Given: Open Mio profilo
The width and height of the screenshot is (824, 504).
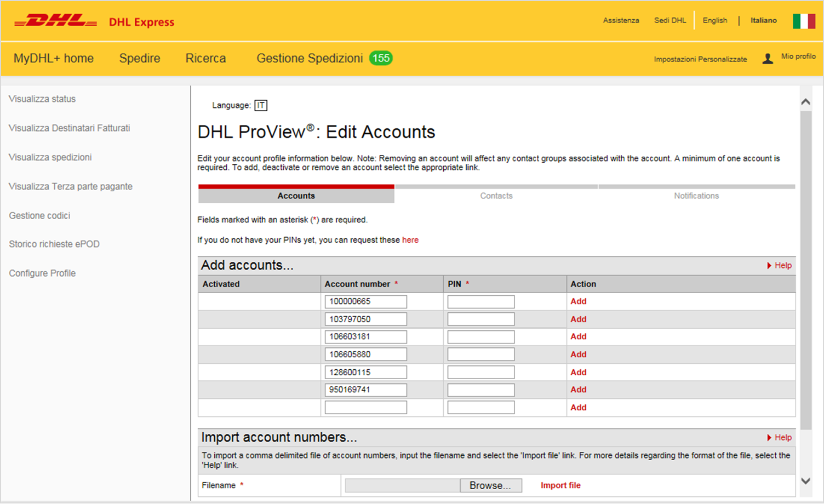Looking at the screenshot, I should coord(798,56).
